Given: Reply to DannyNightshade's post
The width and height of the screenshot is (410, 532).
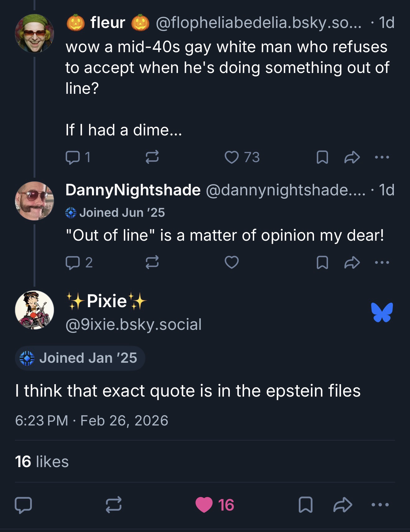Looking at the screenshot, I should coord(73,263).
